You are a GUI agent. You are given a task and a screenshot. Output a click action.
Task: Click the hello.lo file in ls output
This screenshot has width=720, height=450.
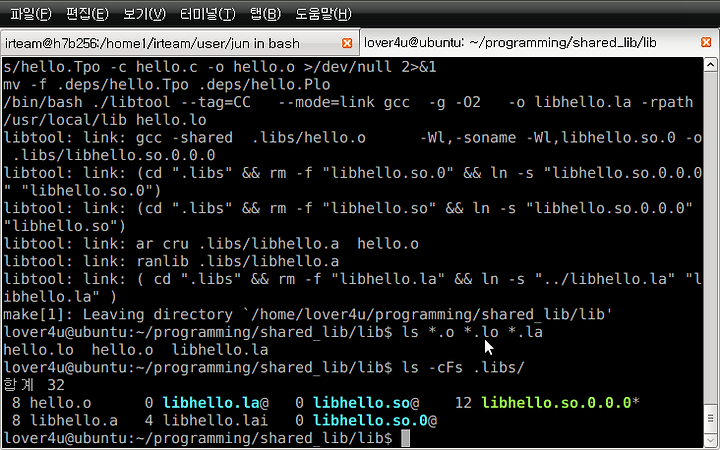click(x=38, y=349)
